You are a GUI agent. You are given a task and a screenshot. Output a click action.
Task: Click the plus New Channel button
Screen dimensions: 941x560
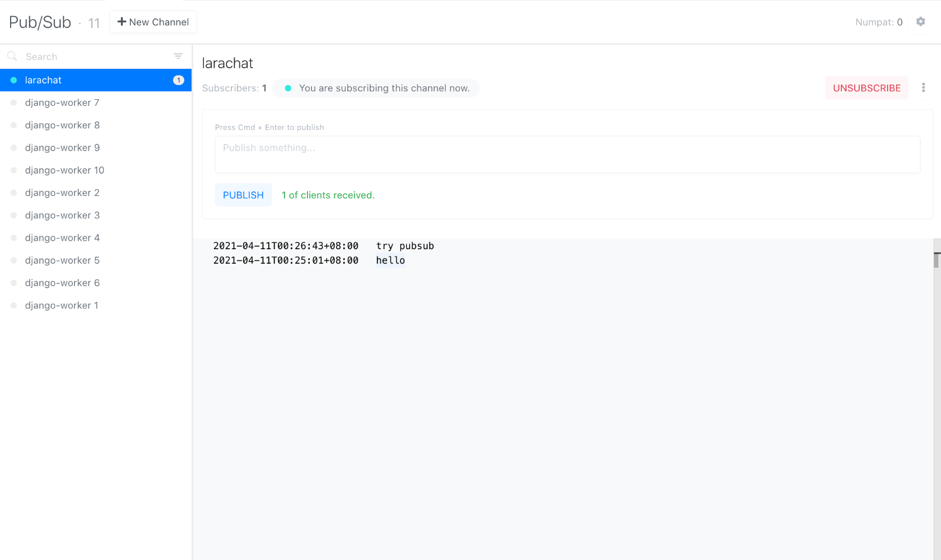coord(153,22)
